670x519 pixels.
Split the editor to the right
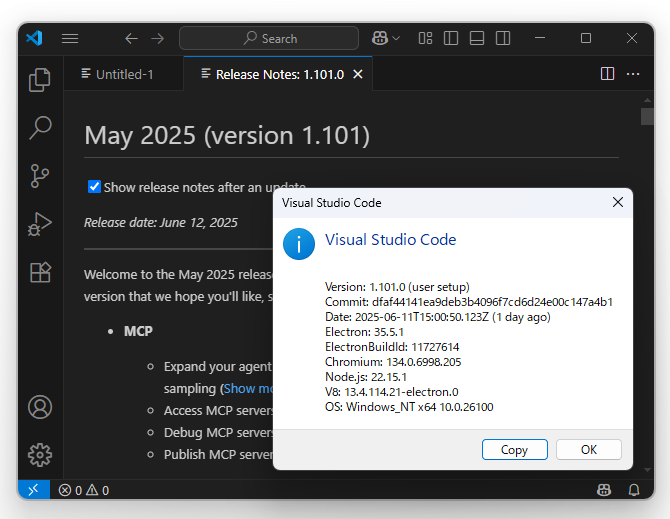(x=607, y=74)
